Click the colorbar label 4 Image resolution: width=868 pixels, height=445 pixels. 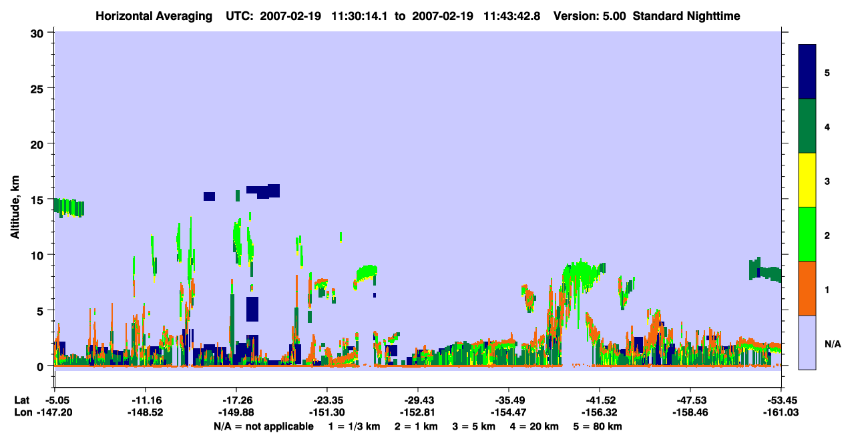click(x=827, y=127)
